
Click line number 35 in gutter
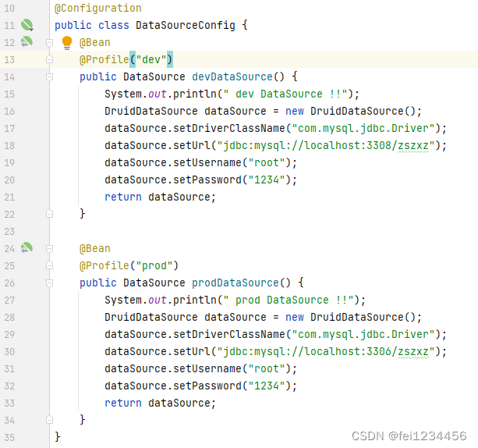click(x=9, y=437)
